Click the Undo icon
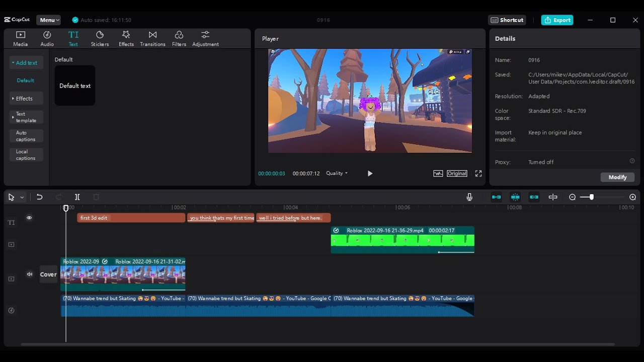The image size is (644, 362). [39, 197]
